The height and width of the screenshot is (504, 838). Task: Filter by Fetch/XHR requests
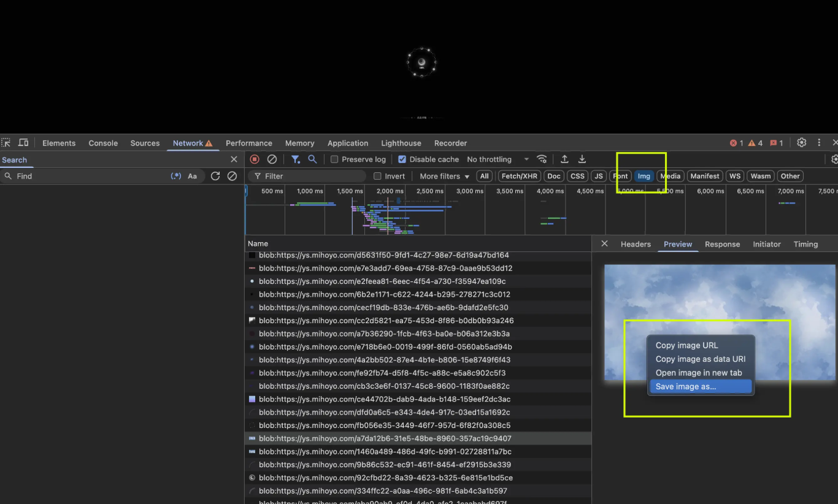[x=519, y=176]
